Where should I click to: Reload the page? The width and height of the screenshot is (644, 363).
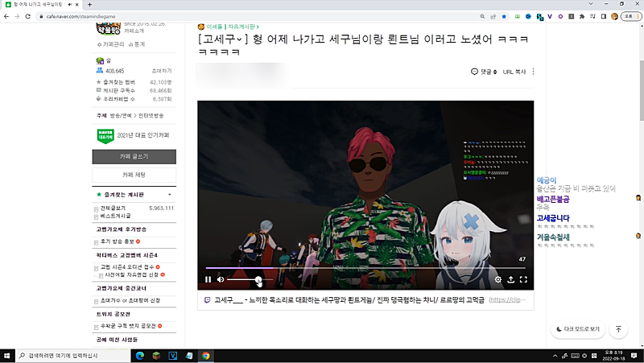click(x=28, y=16)
